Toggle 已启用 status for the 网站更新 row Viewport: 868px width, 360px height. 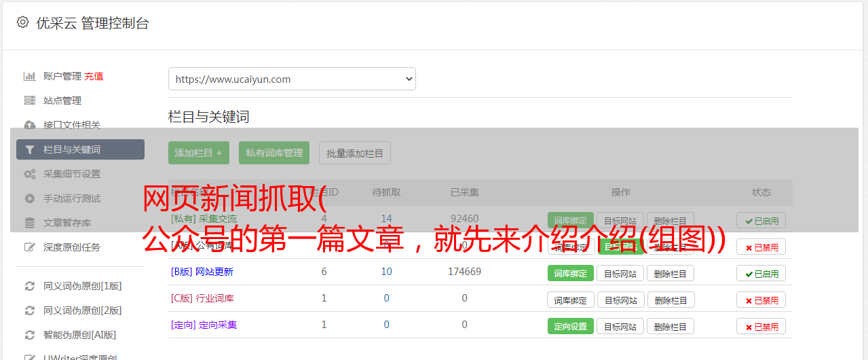[x=761, y=273]
